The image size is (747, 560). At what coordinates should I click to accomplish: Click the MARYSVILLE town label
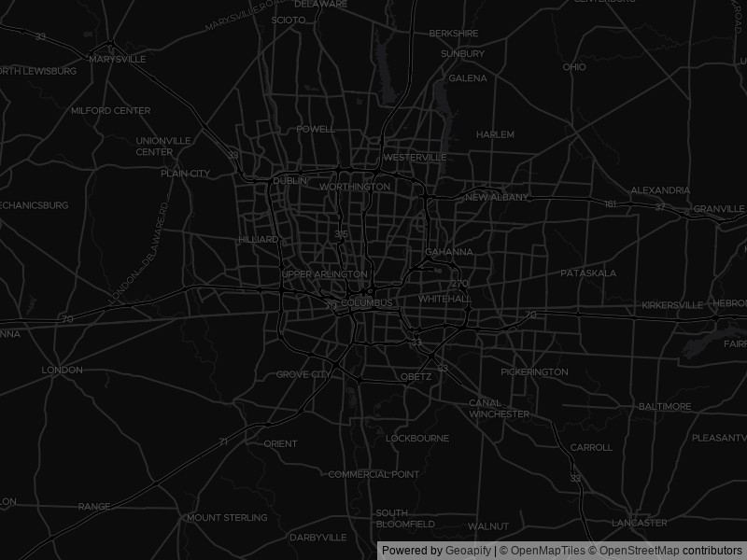pos(118,60)
